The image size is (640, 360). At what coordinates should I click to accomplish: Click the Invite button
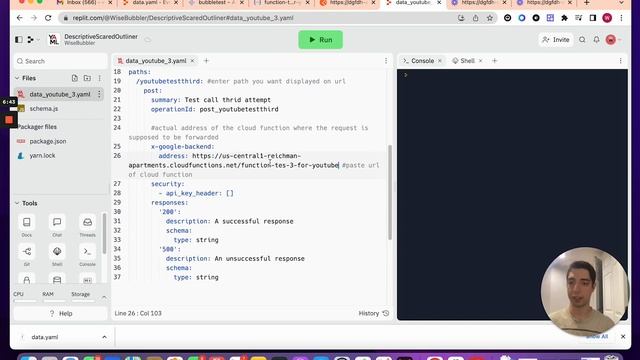pos(556,40)
